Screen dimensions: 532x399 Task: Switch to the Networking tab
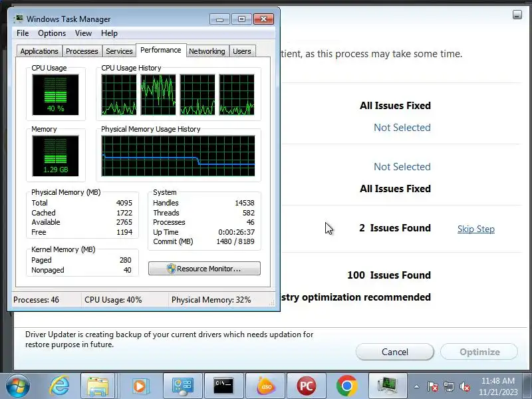pos(207,51)
